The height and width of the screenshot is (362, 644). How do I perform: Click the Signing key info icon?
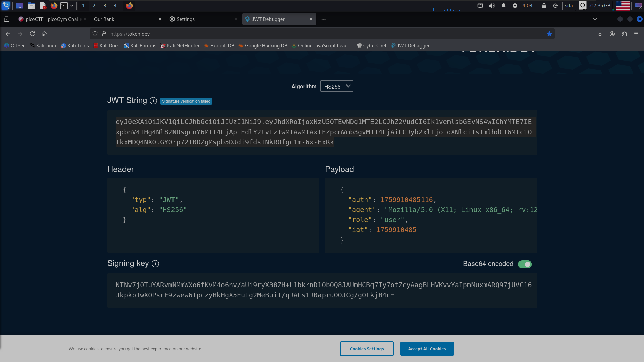pos(155,264)
